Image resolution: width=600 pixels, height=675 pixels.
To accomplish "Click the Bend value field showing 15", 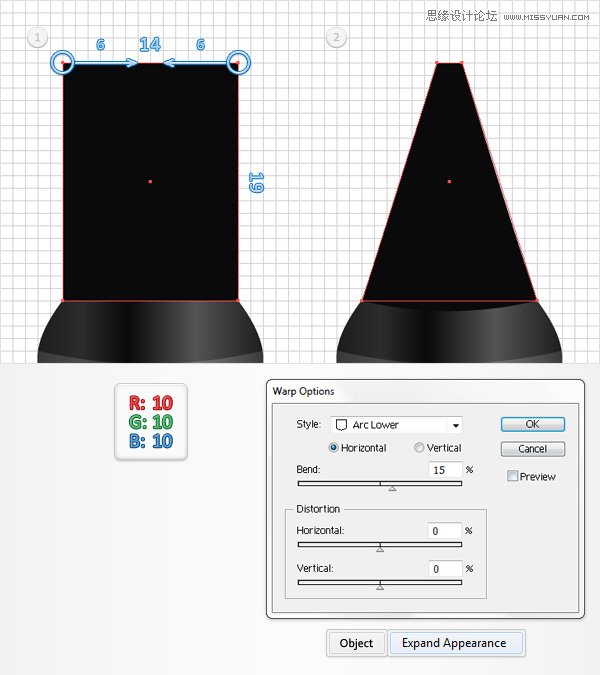I will coord(445,470).
